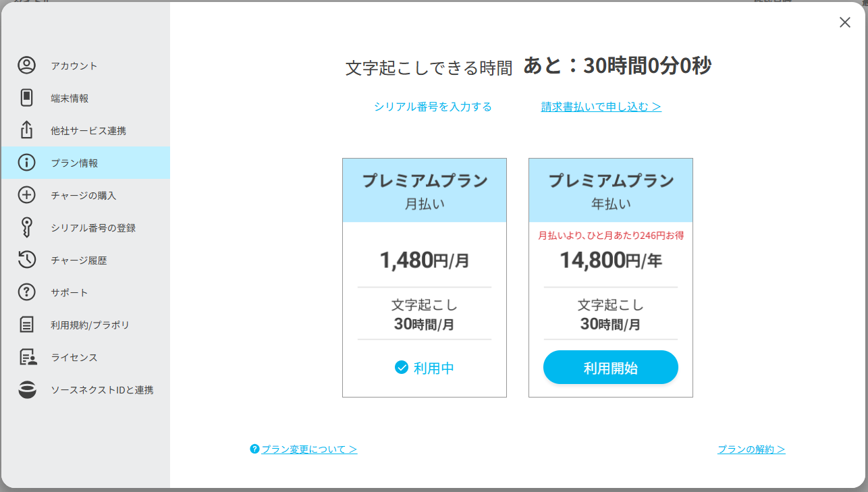Click the 利用規約/プラポリ document icon

click(x=26, y=325)
